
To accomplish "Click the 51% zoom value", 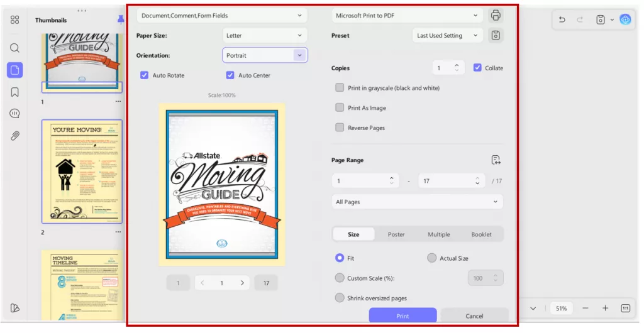I will [562, 308].
